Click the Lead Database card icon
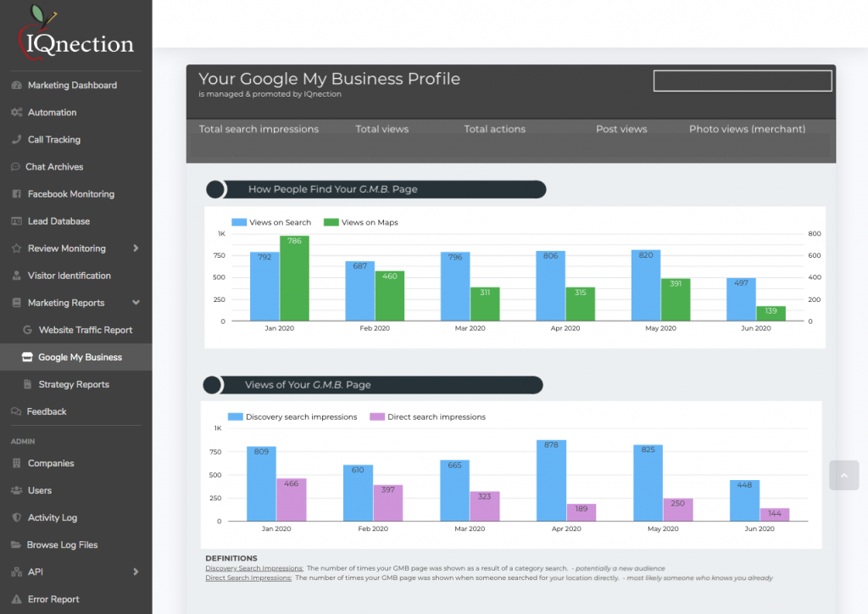Screen dimensions: 868x614 coord(17,220)
